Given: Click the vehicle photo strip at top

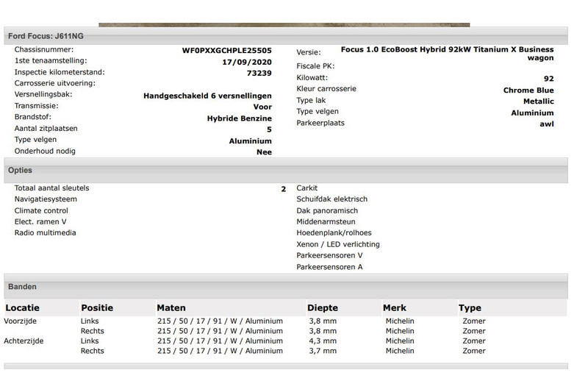Looking at the screenshot, I should point(284,24).
